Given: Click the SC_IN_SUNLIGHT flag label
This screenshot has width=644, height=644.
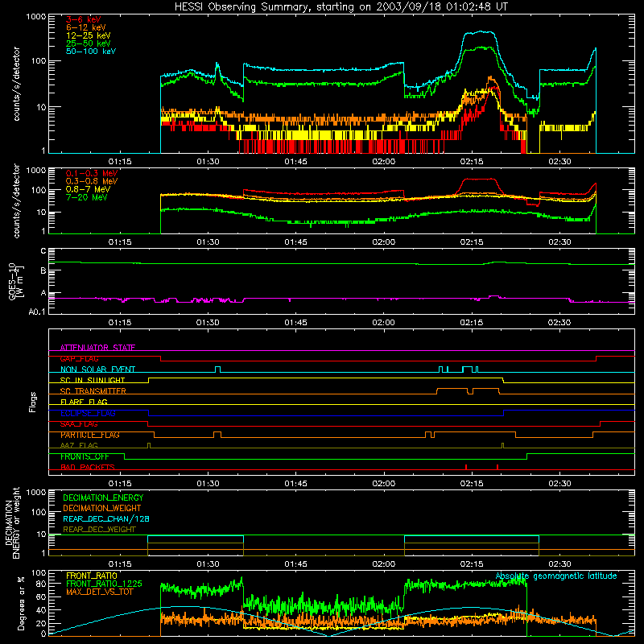Looking at the screenshot, I should [93, 380].
